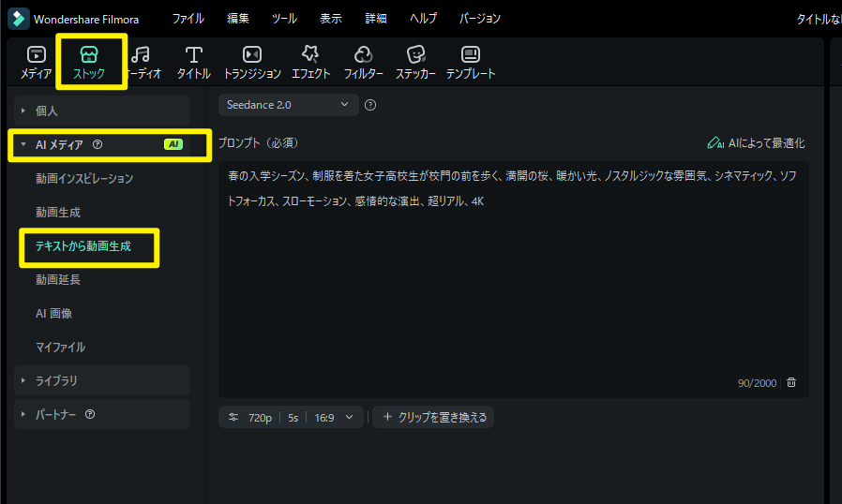This screenshot has width=842, height=504.
Task: Select 動画インスピレーション in the sidebar
Action: tap(84, 179)
